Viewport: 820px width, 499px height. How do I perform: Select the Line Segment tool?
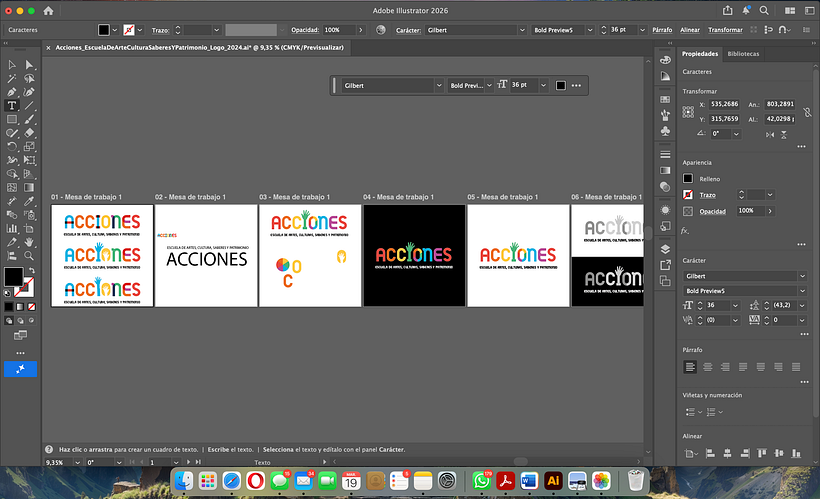pos(29,106)
